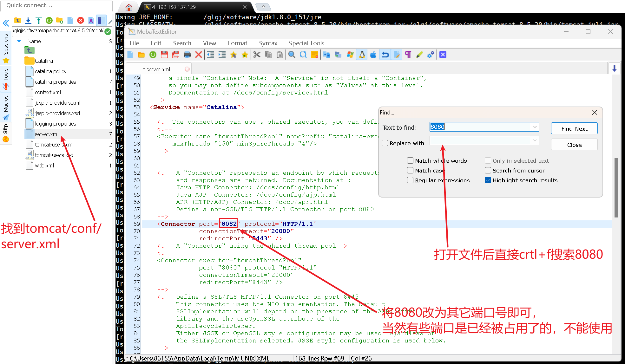Click the red Delete icon in the SFTP panel
625x364 pixels.
(81, 21)
